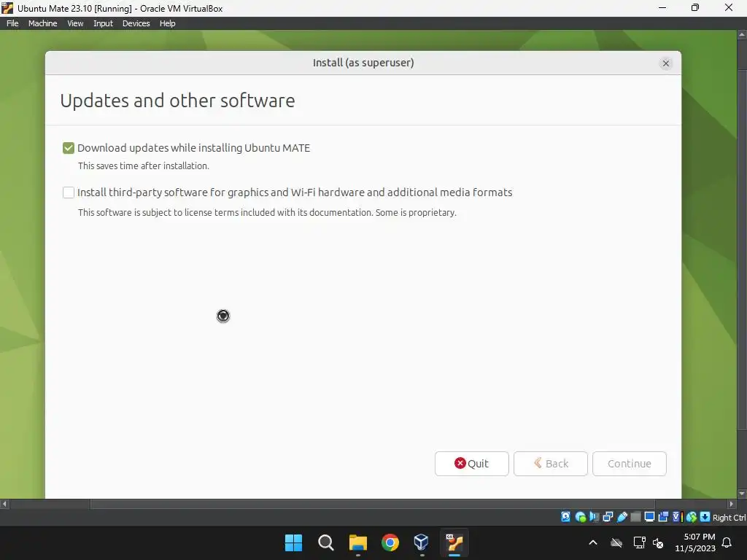Click the horizontal scrollbar thumb
This screenshot has width=747, height=560.
373,504
